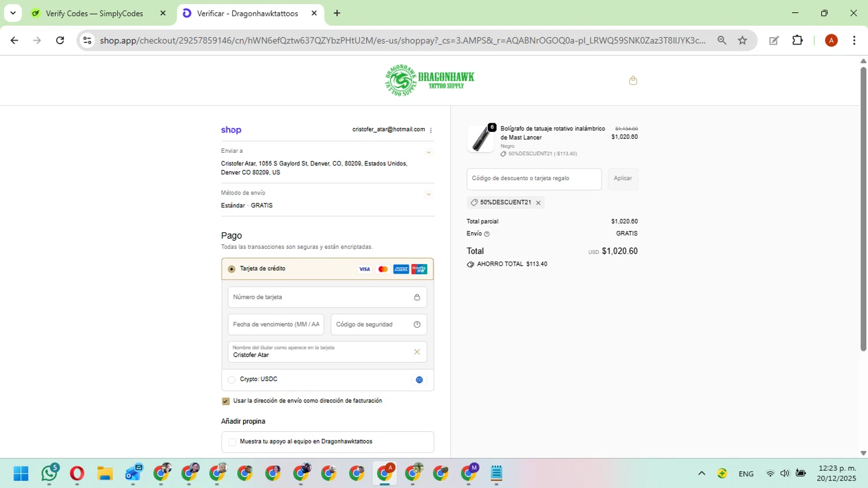
Task: Reload the page in the browser
Action: click(60, 41)
